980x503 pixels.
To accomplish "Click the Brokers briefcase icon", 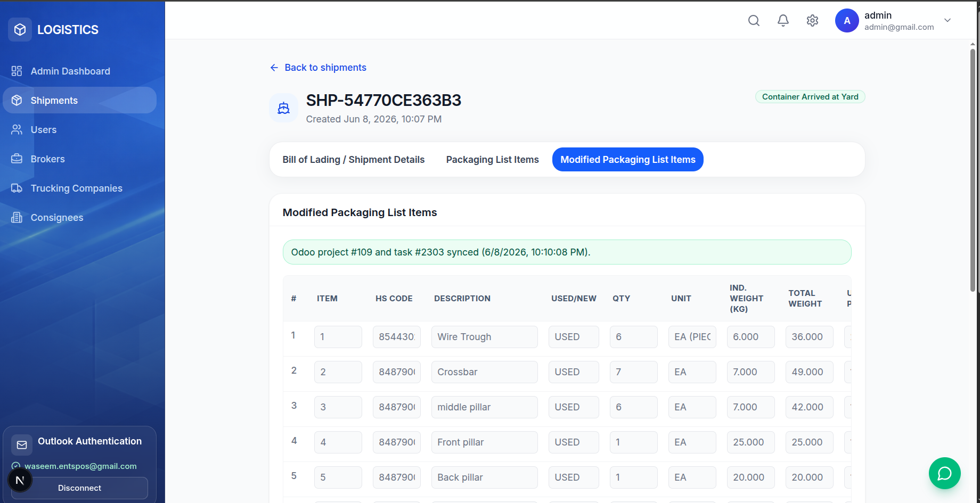I will tap(17, 159).
